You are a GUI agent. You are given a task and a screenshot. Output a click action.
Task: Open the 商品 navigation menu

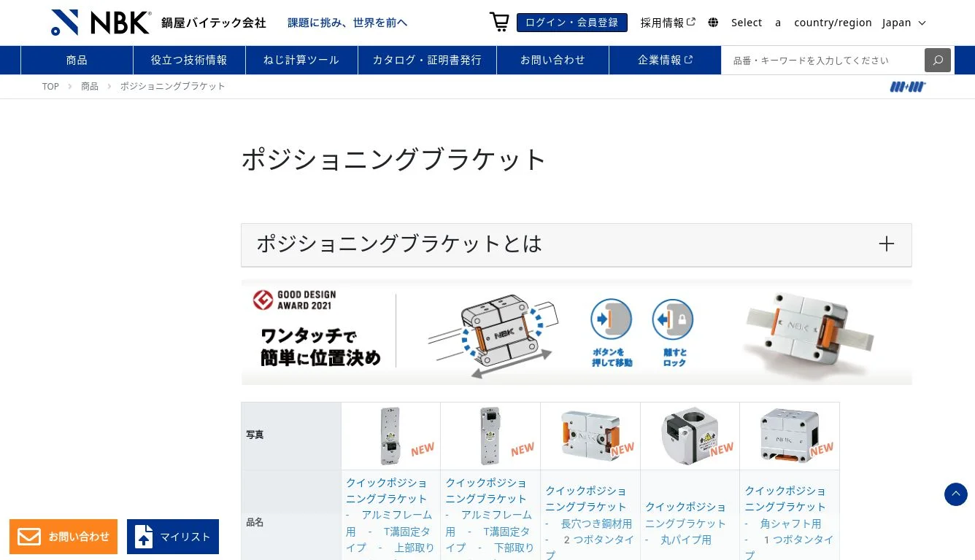[x=77, y=60]
